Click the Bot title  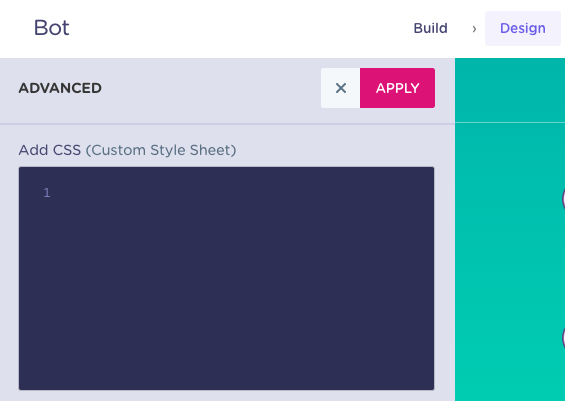point(52,28)
